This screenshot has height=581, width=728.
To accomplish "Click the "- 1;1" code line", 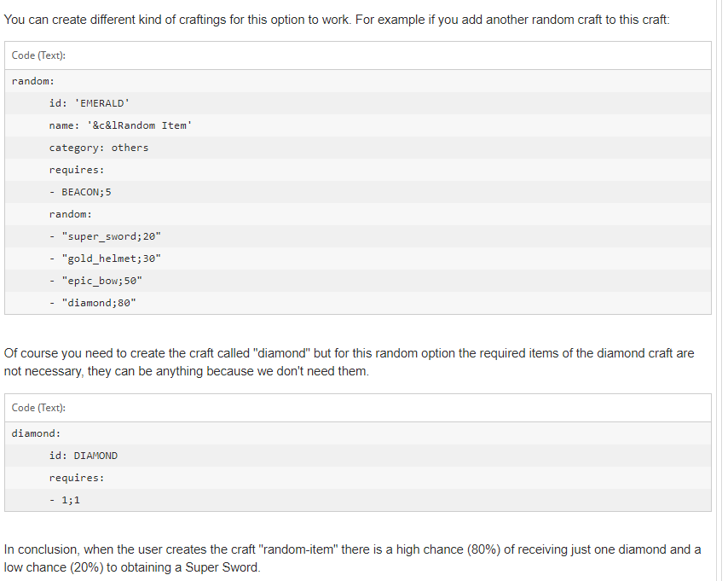I will (65, 500).
